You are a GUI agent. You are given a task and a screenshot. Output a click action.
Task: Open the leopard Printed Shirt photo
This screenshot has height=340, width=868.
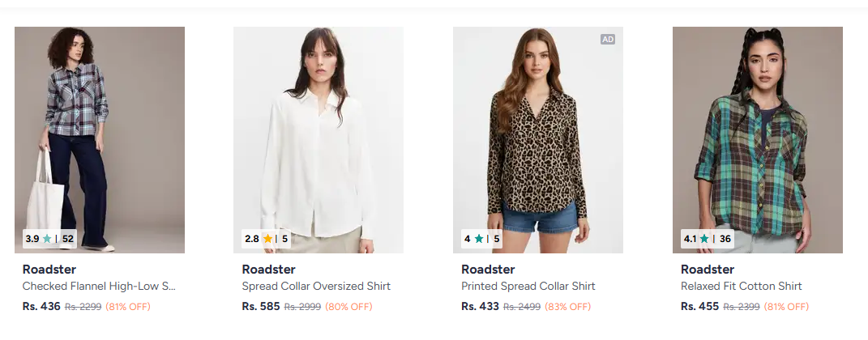[x=538, y=130]
